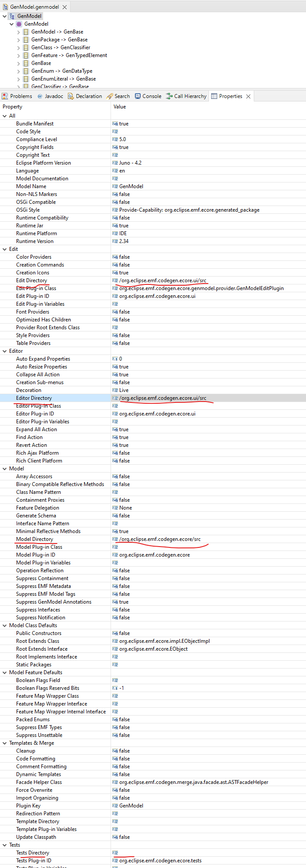Collapse the Templates & Merge category
306x868 pixels.
tap(4, 743)
